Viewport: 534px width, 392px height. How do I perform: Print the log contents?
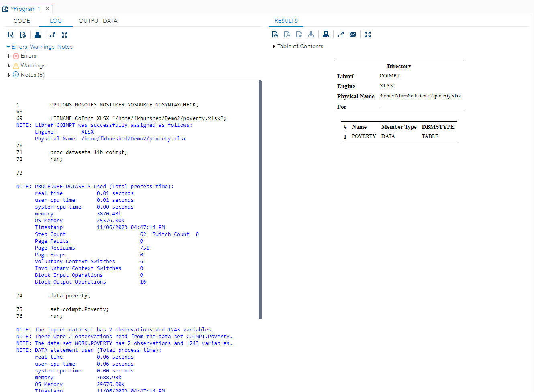[x=38, y=35]
